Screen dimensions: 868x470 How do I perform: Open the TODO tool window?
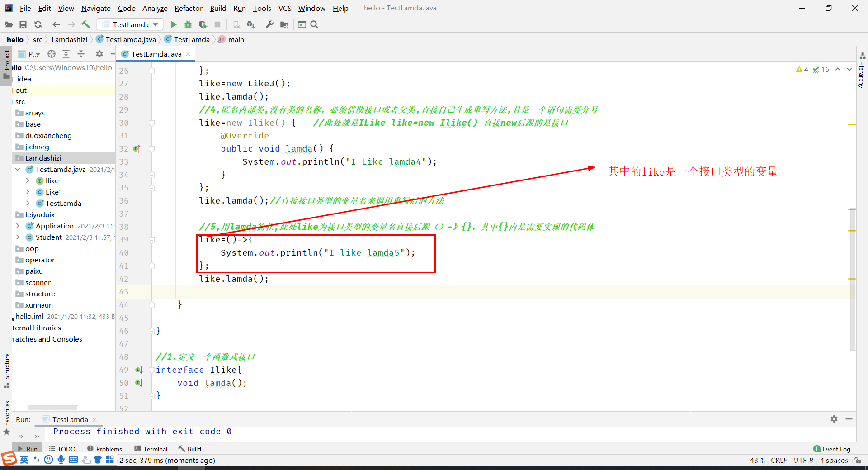(62, 449)
